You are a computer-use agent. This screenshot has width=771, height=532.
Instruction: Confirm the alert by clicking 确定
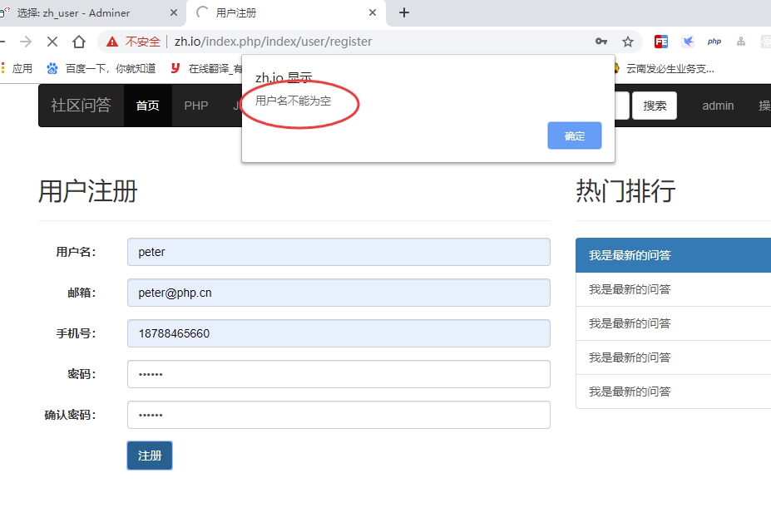point(574,135)
